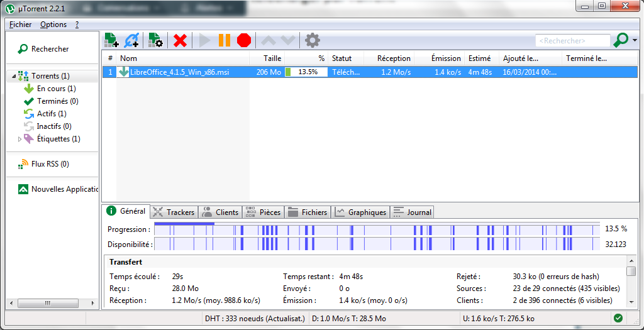Switch to the Graphiques tab
This screenshot has width=644, height=330.
tap(360, 212)
